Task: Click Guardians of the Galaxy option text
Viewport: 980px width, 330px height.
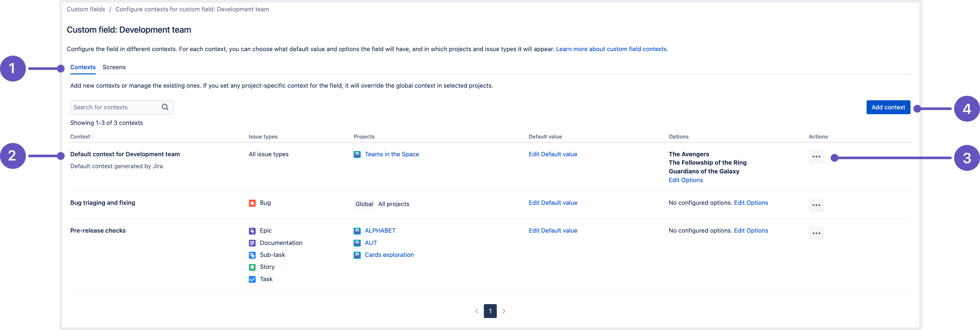Action: click(704, 171)
